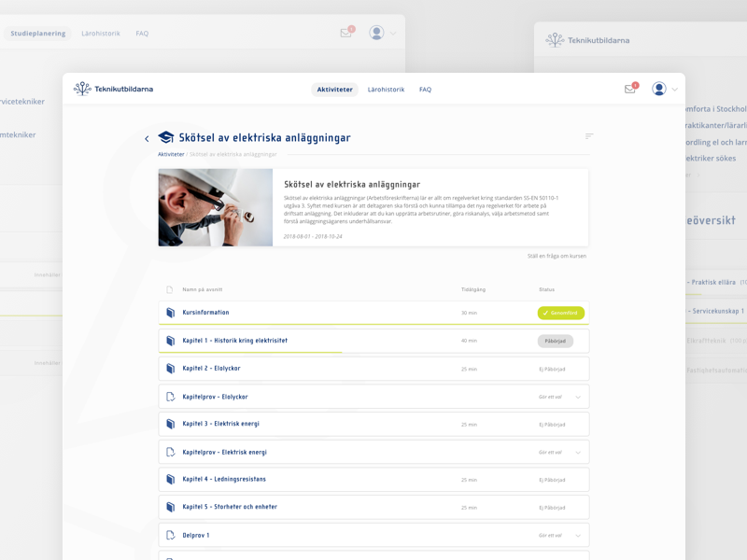This screenshot has height=560, width=747.
Task: Click the graduation cap course icon
Action: point(166,137)
